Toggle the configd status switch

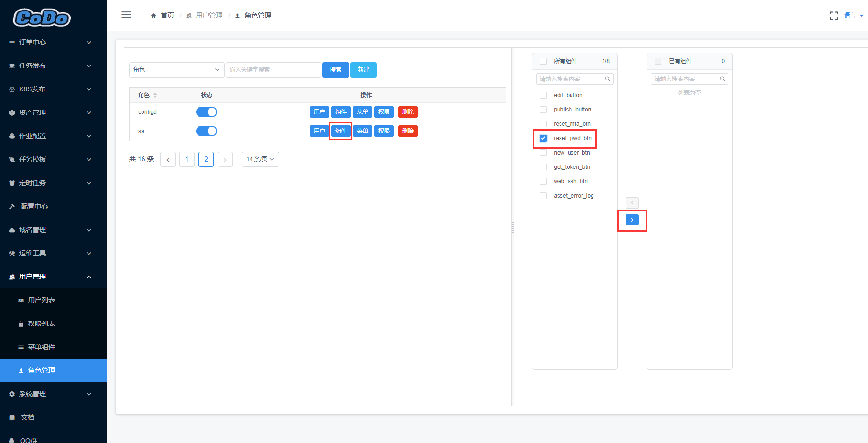click(x=207, y=112)
